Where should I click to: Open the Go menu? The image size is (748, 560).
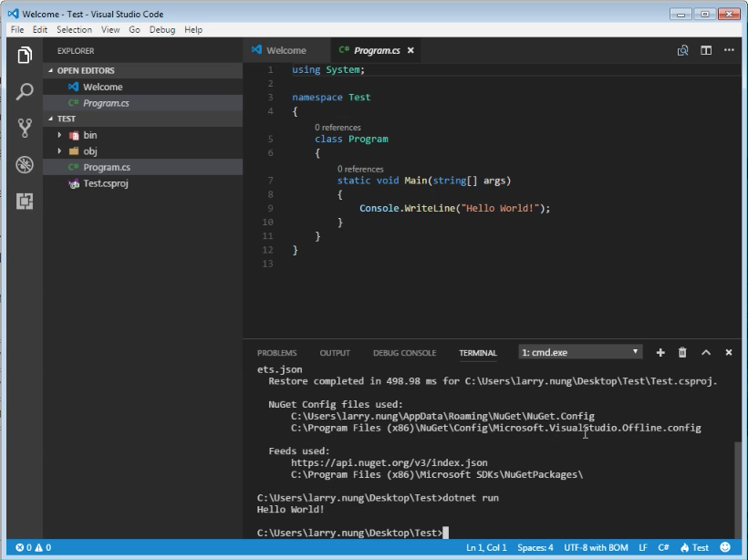[134, 29]
